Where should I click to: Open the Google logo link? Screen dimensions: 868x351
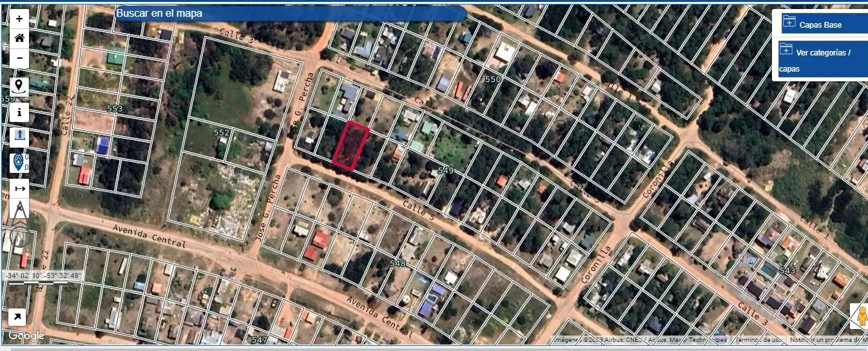pos(26,336)
